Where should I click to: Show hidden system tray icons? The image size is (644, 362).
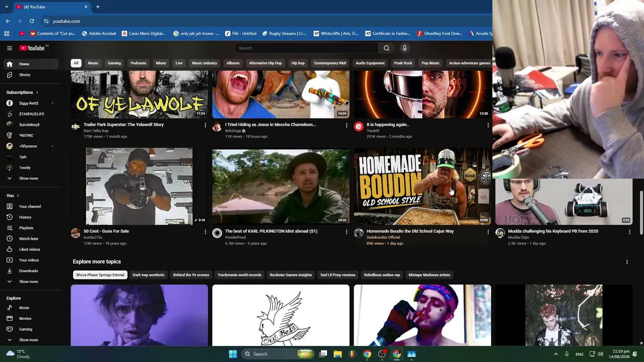(x=556, y=354)
